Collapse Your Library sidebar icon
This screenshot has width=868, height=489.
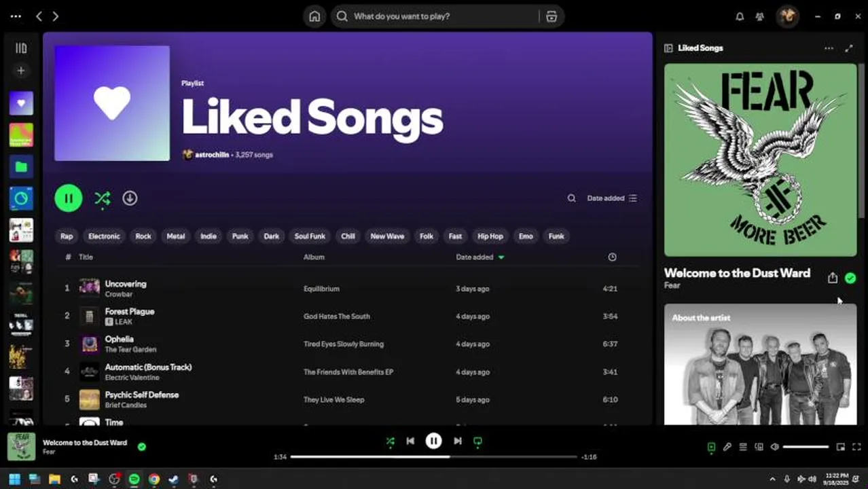[21, 48]
